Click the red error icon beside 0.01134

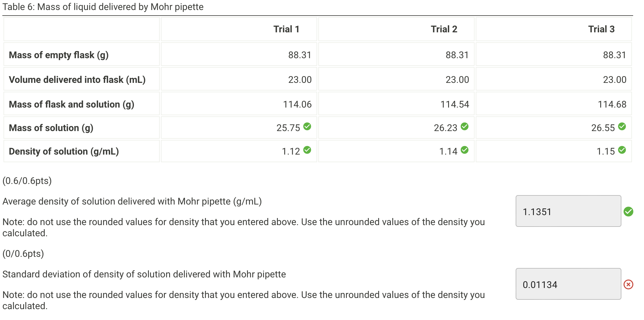click(629, 284)
